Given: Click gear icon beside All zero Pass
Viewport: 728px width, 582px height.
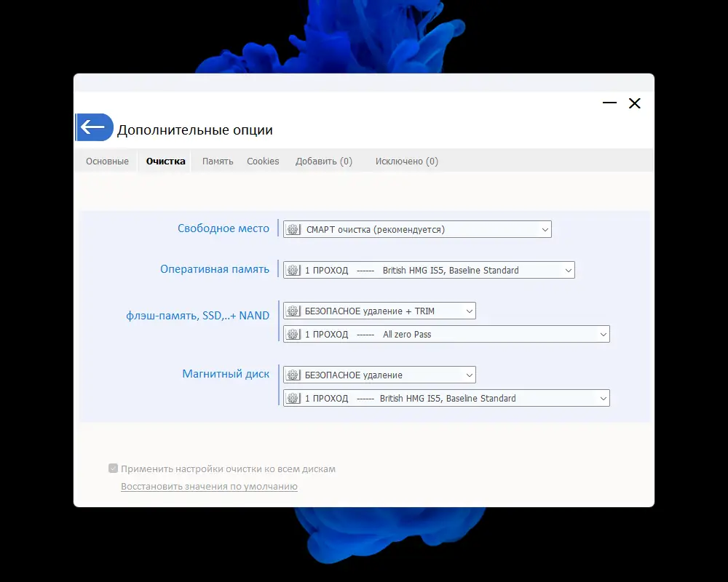Looking at the screenshot, I should pyautogui.click(x=293, y=334).
